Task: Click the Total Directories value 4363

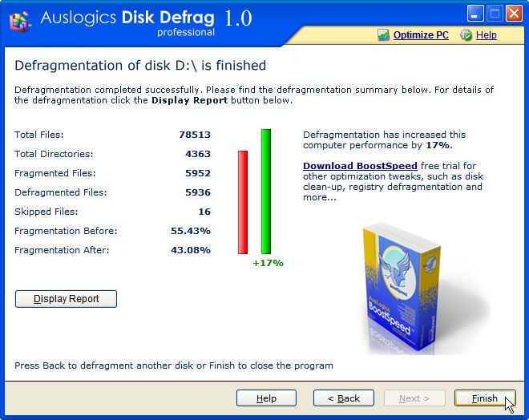Action: click(198, 154)
